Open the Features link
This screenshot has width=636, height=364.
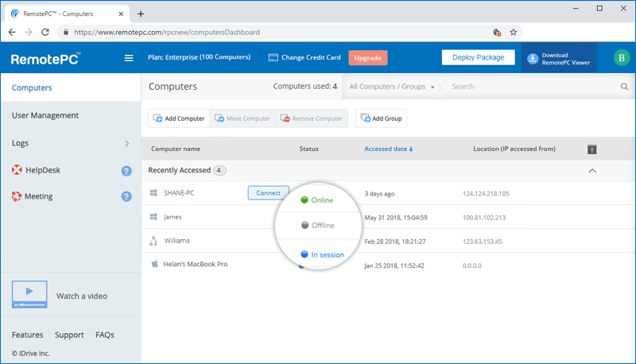[x=27, y=335]
